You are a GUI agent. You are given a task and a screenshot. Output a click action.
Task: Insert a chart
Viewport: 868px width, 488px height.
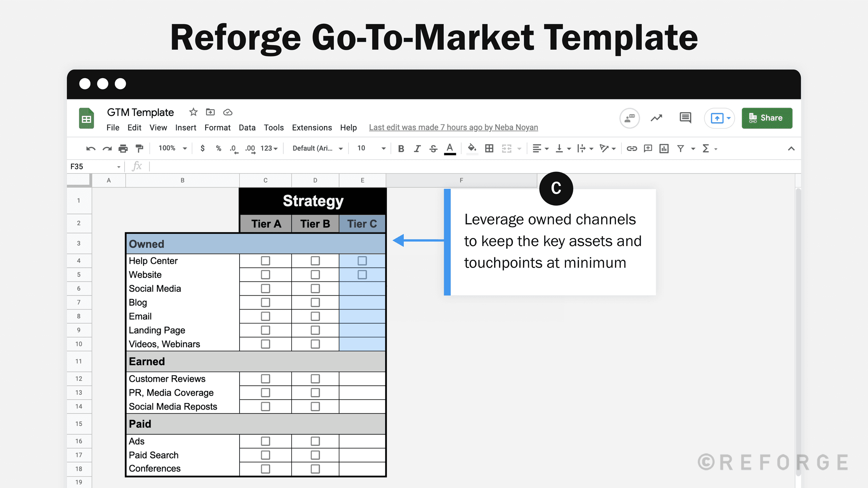[663, 148]
